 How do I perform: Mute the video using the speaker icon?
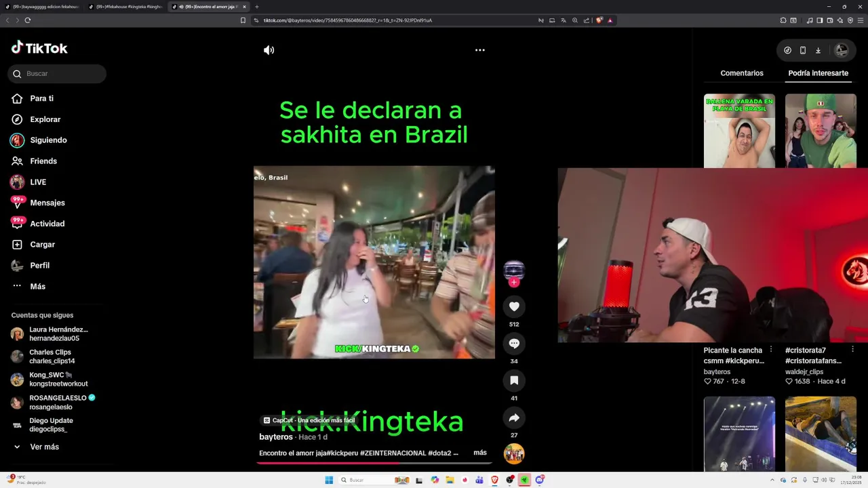click(269, 50)
